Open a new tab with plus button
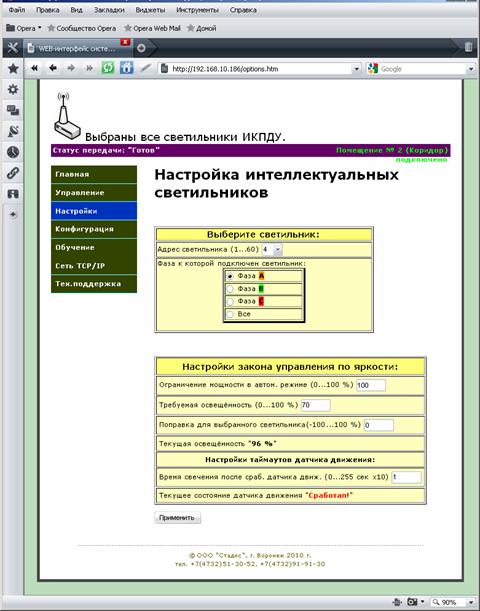Image resolution: width=480 pixels, height=611 pixels. [141, 48]
